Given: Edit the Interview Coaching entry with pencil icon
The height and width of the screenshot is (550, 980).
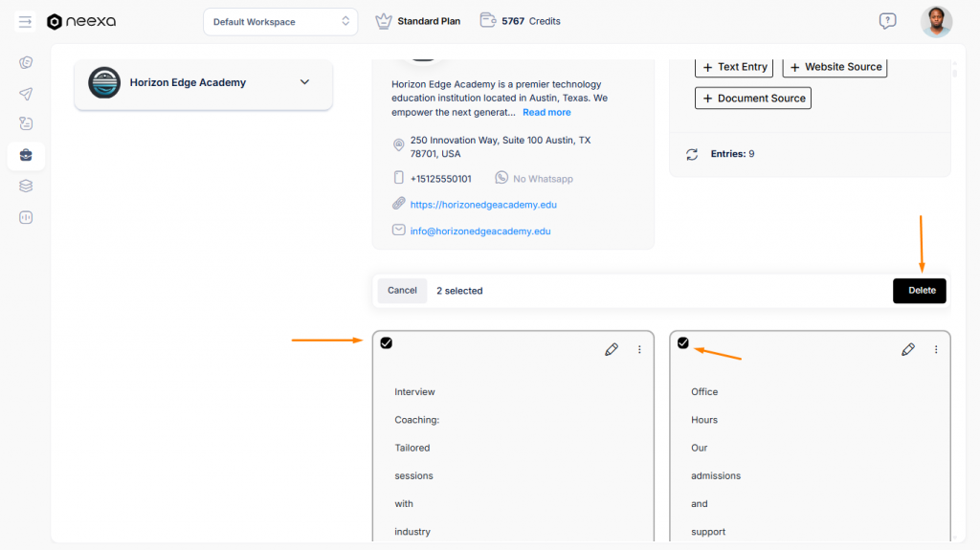Looking at the screenshot, I should click(612, 350).
